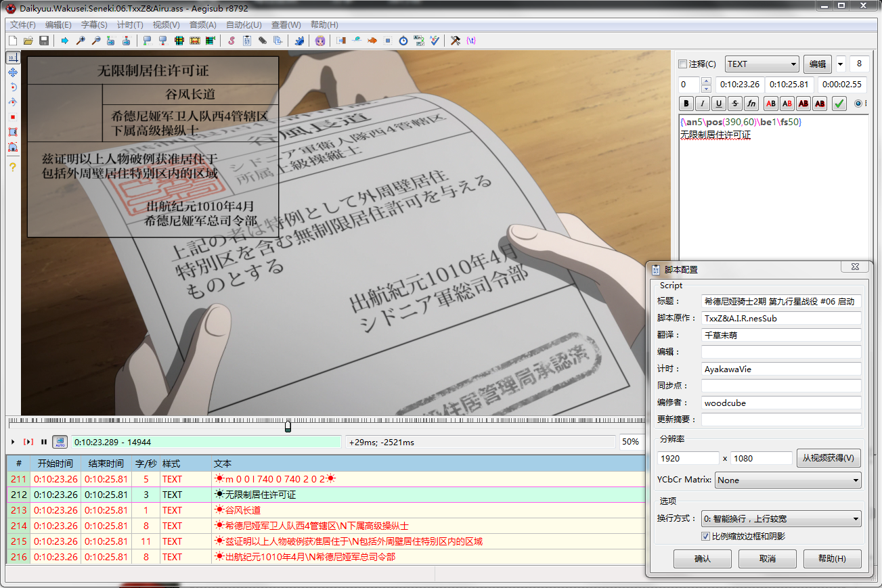Open actor dropdown arrow beside 编辑
This screenshot has width=882, height=588.
point(841,64)
